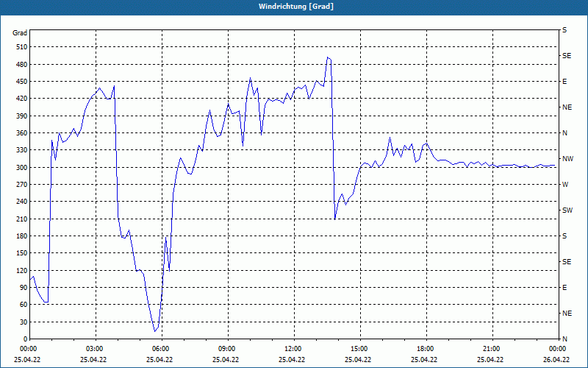Click the NW compass label
Viewport: 588px width, 368px height.
point(567,159)
